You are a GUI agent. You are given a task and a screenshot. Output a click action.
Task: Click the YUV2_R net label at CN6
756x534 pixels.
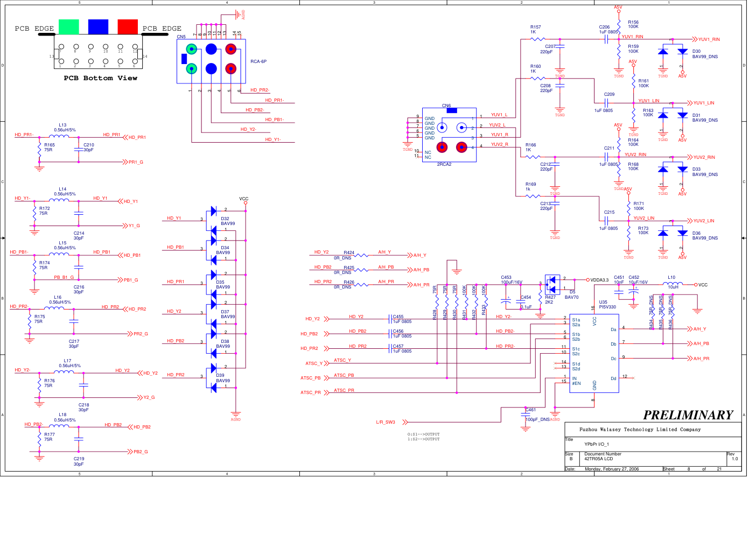coord(499,144)
